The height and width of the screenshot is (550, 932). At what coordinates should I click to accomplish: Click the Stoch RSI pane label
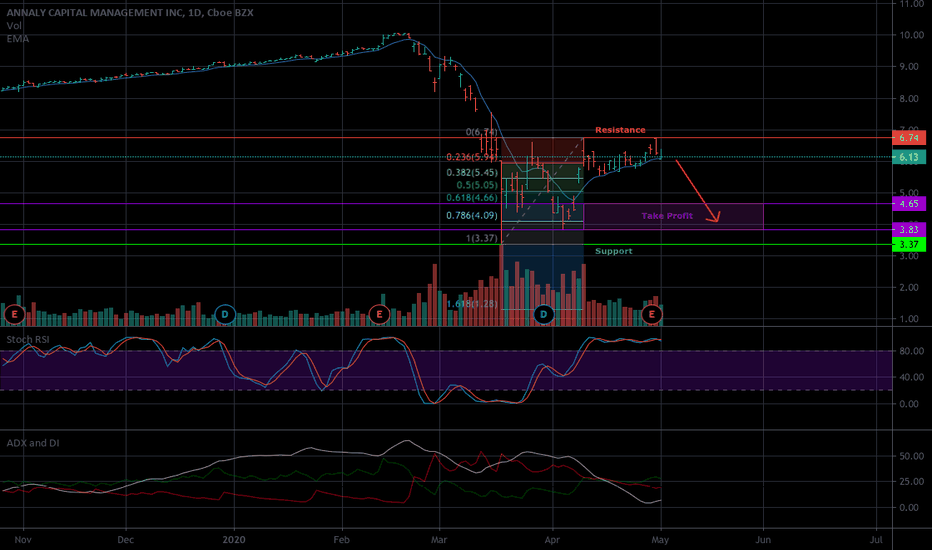pos(28,340)
